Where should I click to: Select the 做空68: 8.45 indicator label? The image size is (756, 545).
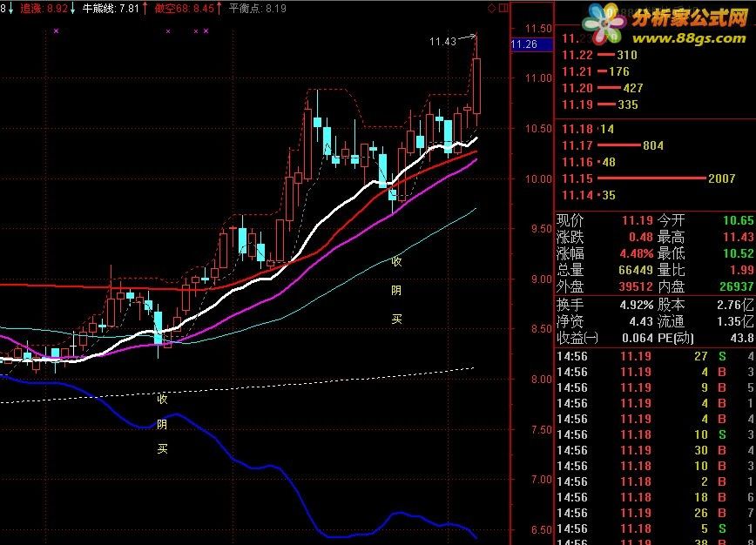184,9
